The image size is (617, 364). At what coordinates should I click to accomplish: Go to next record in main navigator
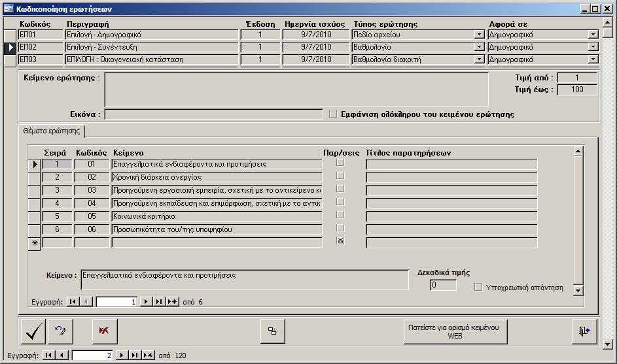click(x=122, y=356)
